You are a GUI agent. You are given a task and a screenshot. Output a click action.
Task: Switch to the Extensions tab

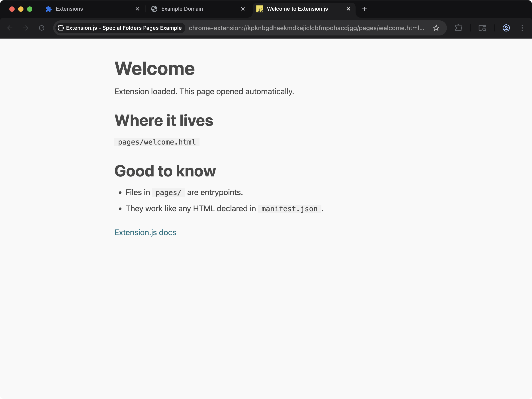pos(69,9)
